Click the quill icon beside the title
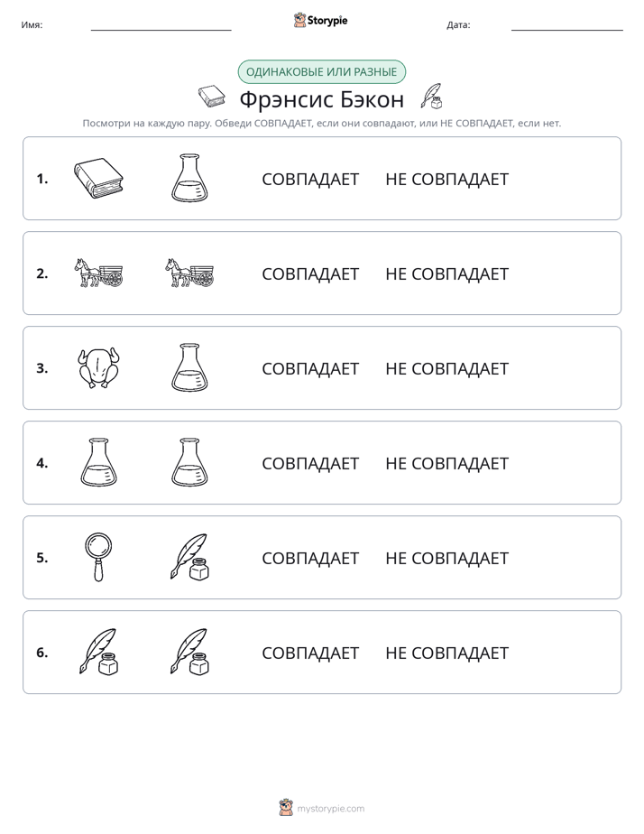The image size is (644, 834). click(x=431, y=97)
